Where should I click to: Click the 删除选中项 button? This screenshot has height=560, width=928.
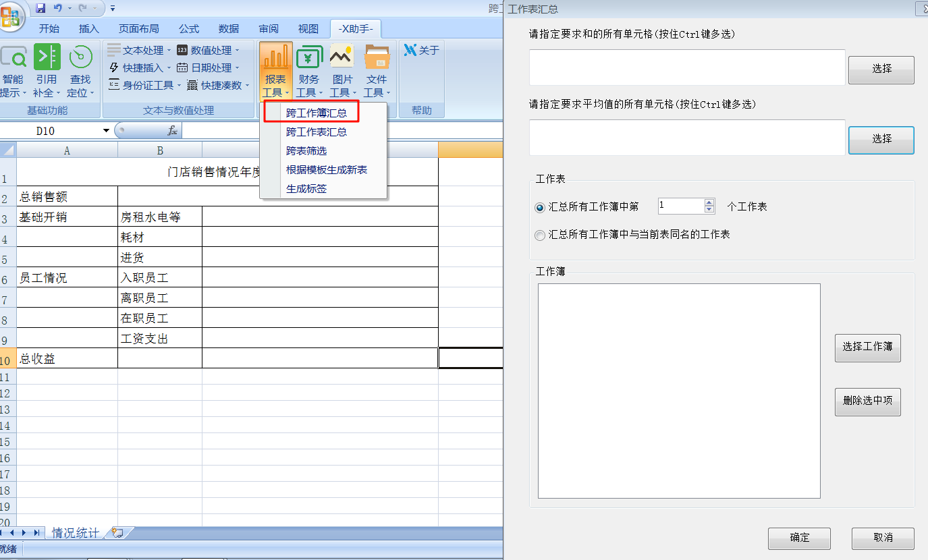(x=868, y=401)
